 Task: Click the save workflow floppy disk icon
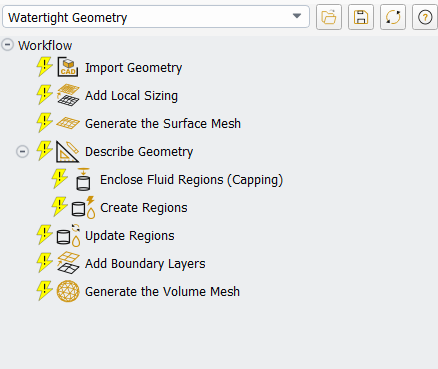pos(361,17)
